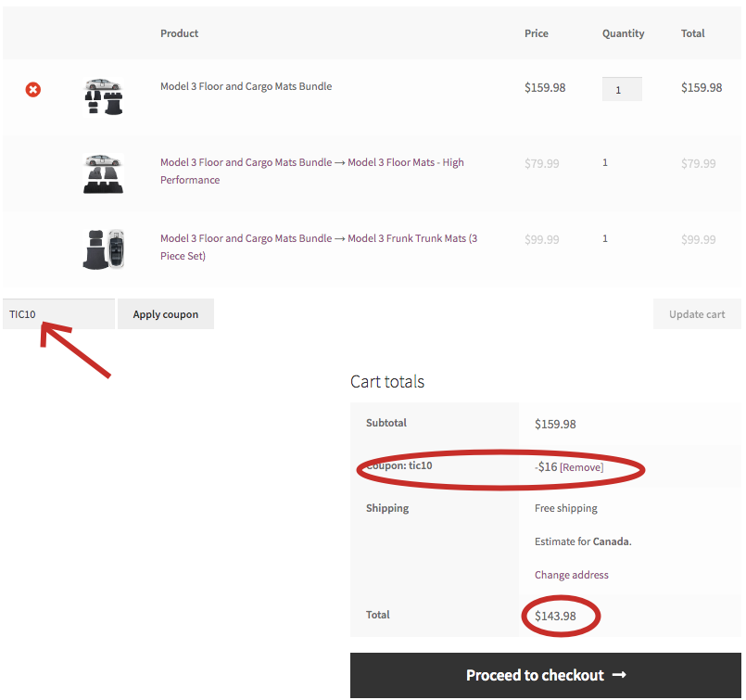Click the Price column header
The image size is (746, 700).
536,33
